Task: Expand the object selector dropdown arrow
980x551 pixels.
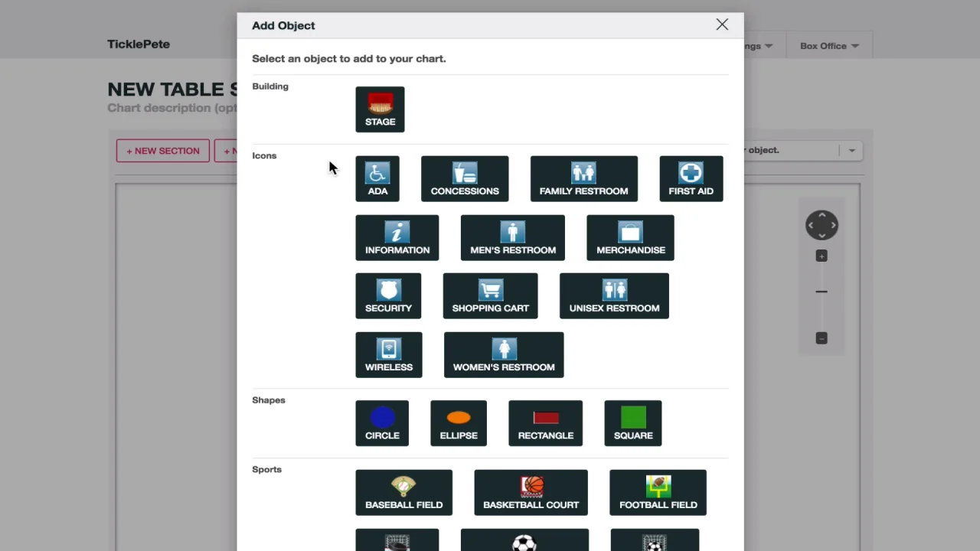Action: (x=851, y=151)
